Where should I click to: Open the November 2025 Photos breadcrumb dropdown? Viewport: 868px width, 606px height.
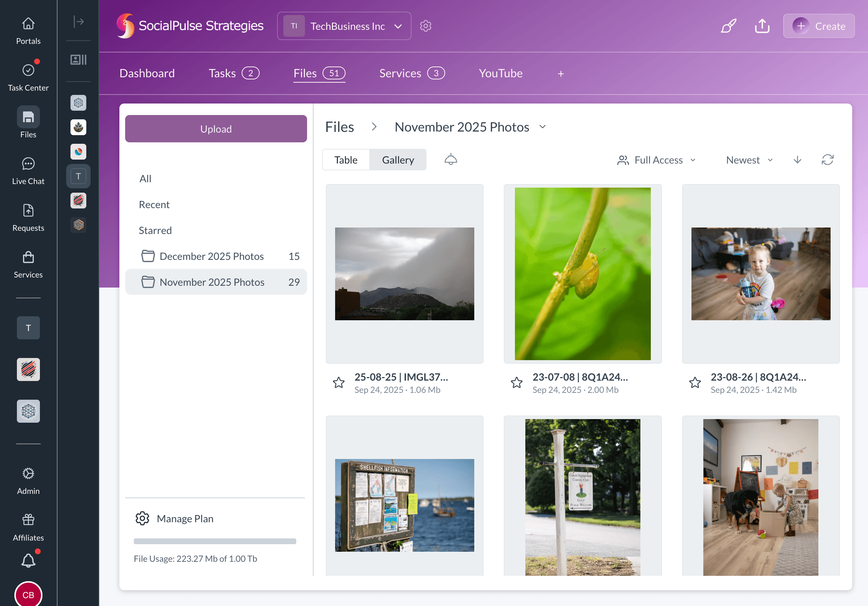click(x=543, y=127)
